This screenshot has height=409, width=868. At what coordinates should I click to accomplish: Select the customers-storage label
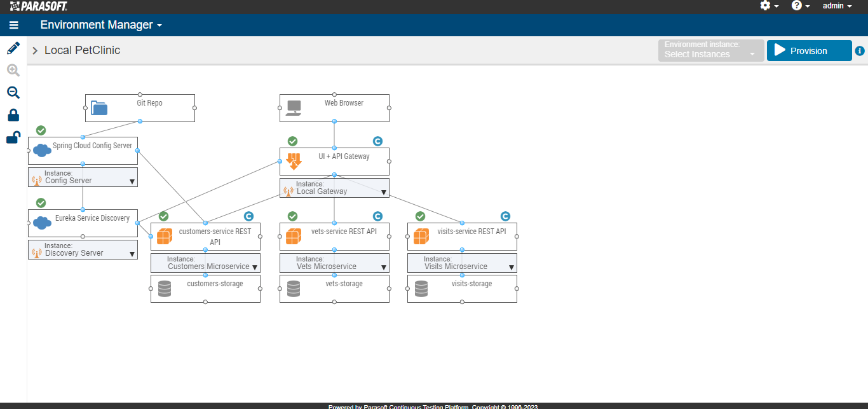215,284
